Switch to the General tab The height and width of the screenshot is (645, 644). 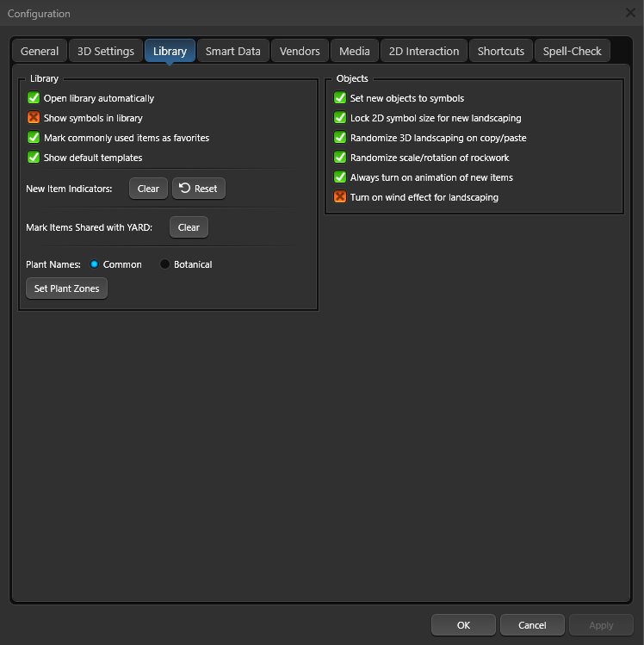click(x=40, y=51)
